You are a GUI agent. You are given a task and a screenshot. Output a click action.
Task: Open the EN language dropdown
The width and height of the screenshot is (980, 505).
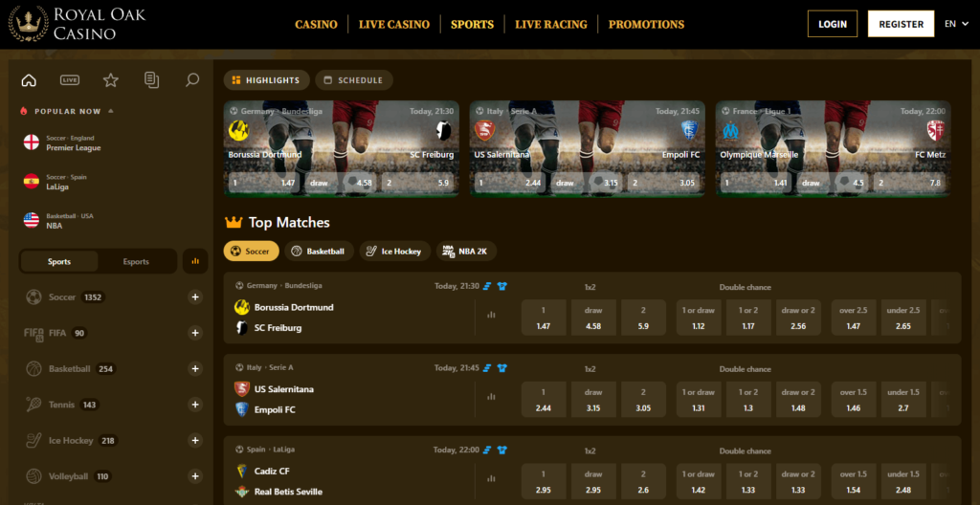(956, 24)
